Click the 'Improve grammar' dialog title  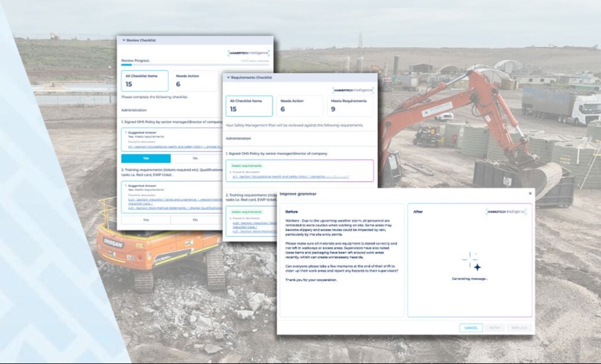[298, 194]
